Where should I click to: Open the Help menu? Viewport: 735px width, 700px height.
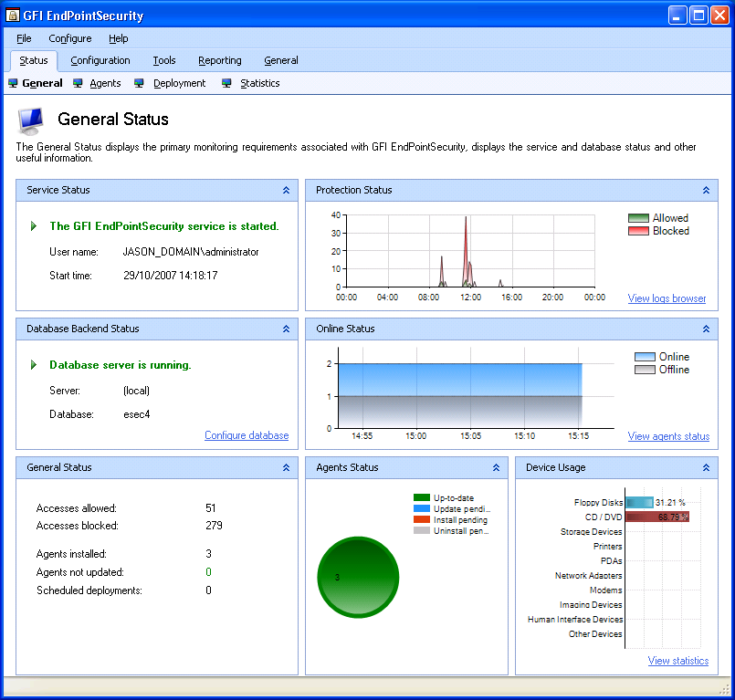click(x=119, y=38)
